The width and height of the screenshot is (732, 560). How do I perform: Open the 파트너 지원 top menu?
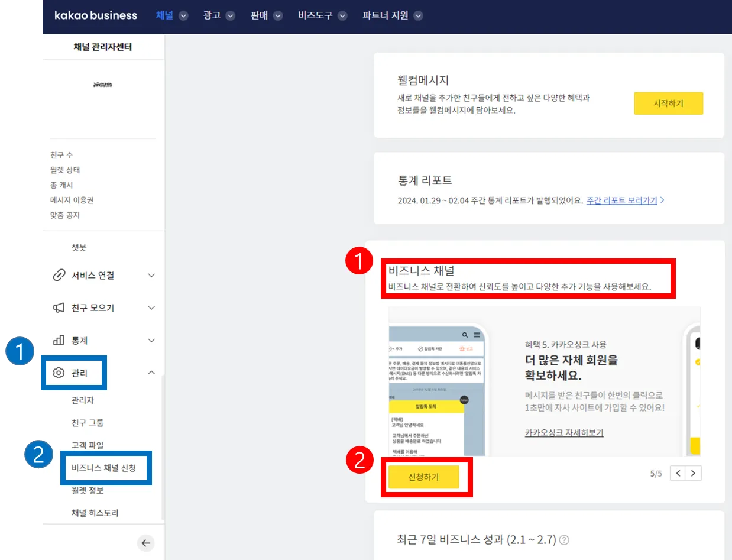(386, 16)
